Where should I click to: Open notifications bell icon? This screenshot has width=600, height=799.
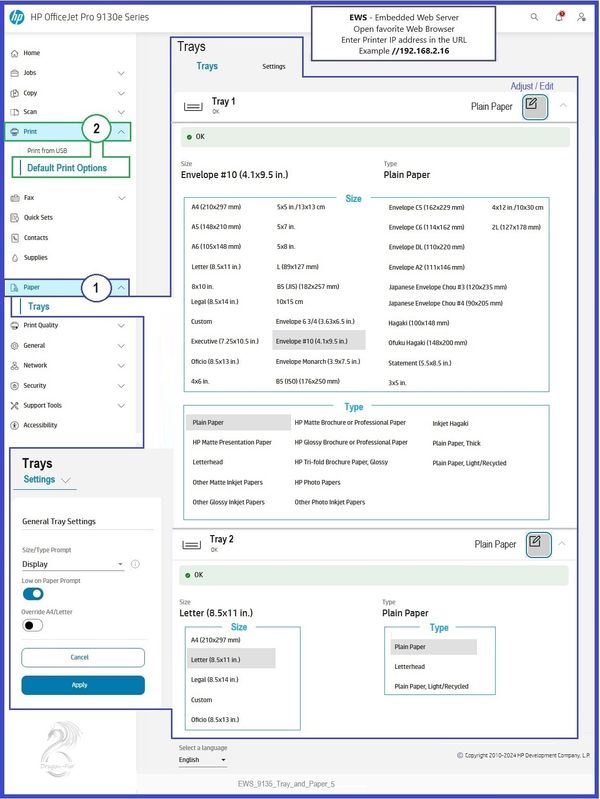[x=559, y=16]
